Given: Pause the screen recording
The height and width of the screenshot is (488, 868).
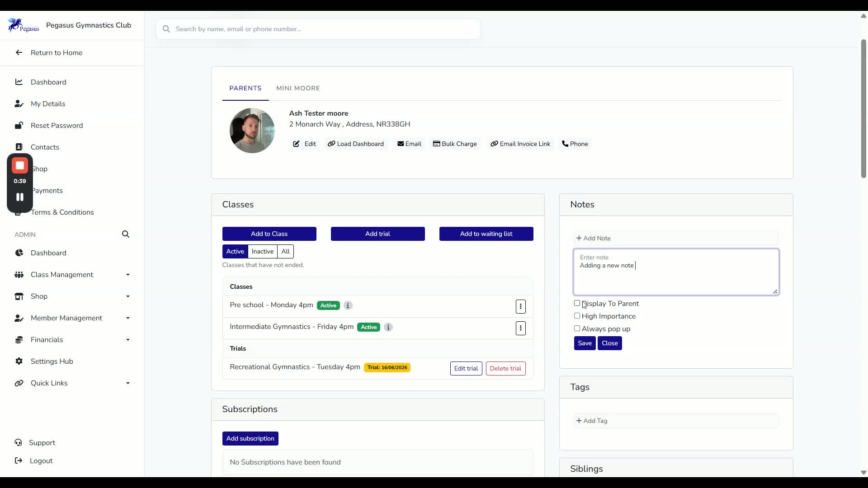Looking at the screenshot, I should 20,197.
